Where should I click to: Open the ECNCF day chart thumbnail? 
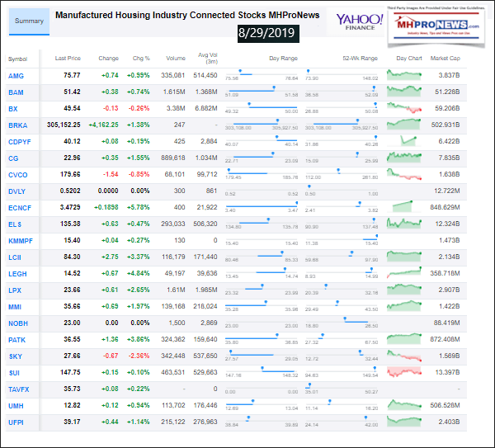tap(403, 206)
